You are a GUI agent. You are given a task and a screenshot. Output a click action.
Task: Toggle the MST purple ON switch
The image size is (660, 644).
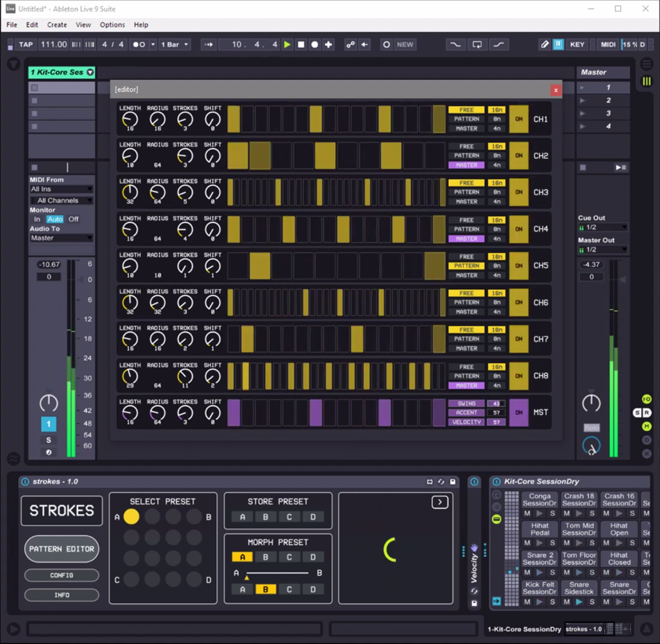[x=518, y=413]
